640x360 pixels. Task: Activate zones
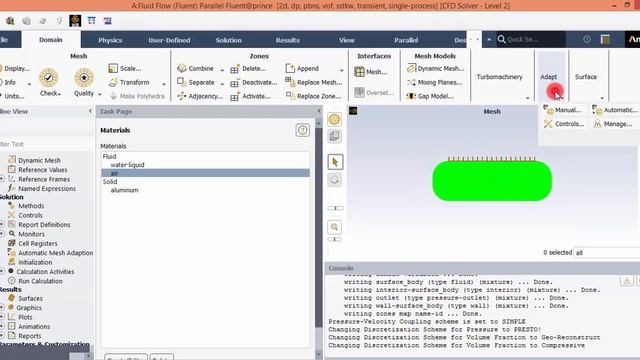(250, 96)
